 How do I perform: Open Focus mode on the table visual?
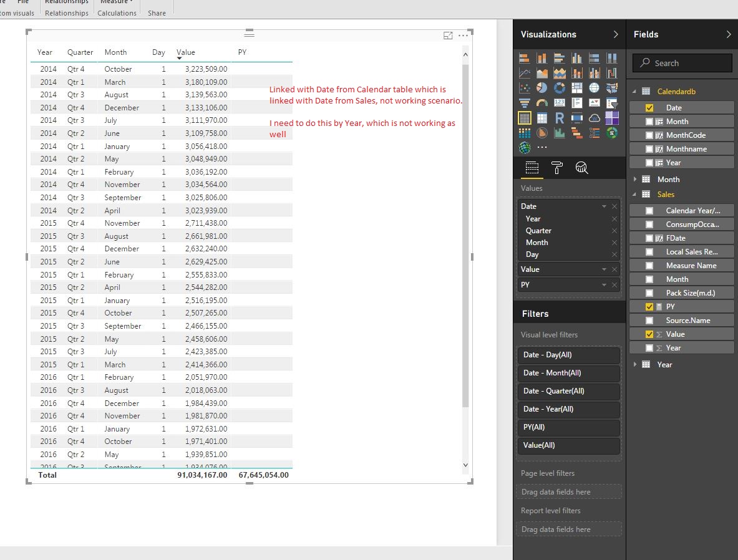(448, 36)
